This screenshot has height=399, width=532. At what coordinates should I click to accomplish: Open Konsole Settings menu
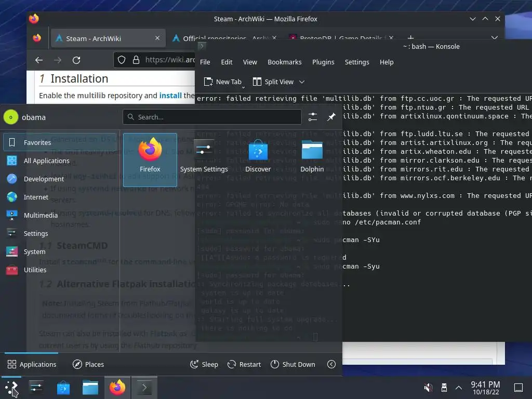tap(357, 62)
